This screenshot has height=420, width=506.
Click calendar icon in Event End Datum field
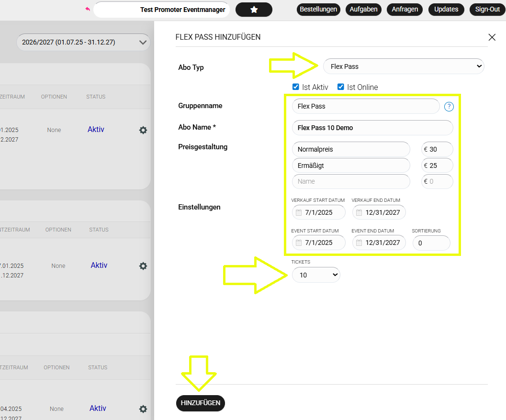pyautogui.click(x=359, y=243)
